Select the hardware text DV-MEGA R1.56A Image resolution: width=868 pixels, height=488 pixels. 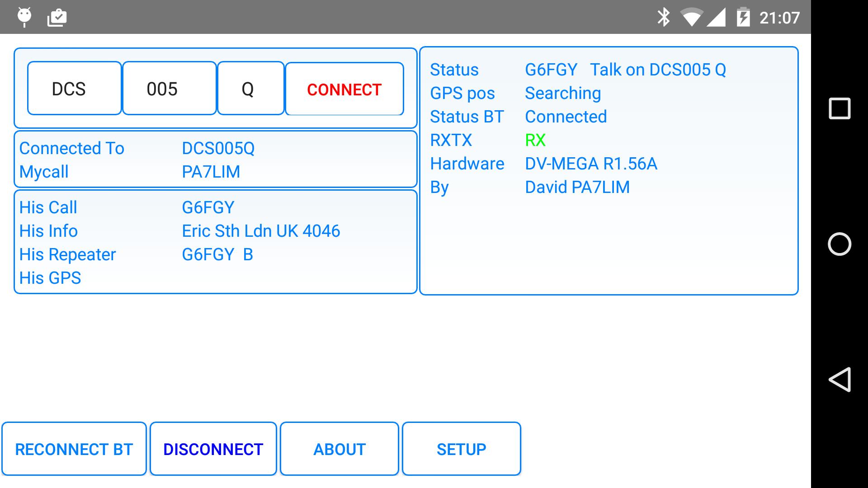pyautogui.click(x=591, y=164)
